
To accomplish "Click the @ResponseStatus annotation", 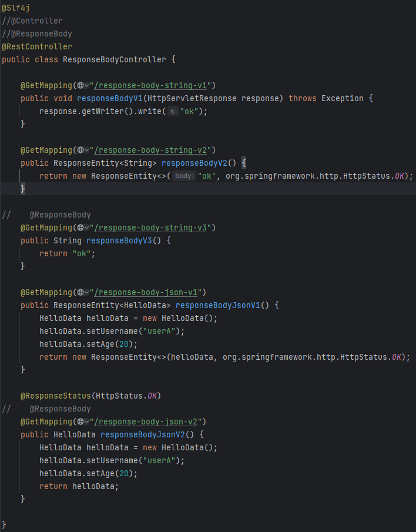I will coord(56,396).
